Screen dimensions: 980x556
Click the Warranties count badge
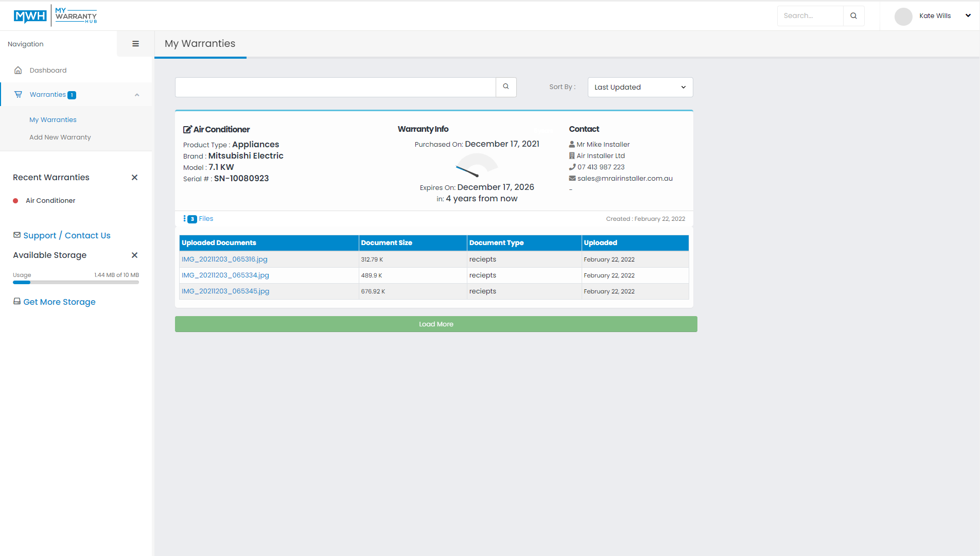tap(72, 95)
